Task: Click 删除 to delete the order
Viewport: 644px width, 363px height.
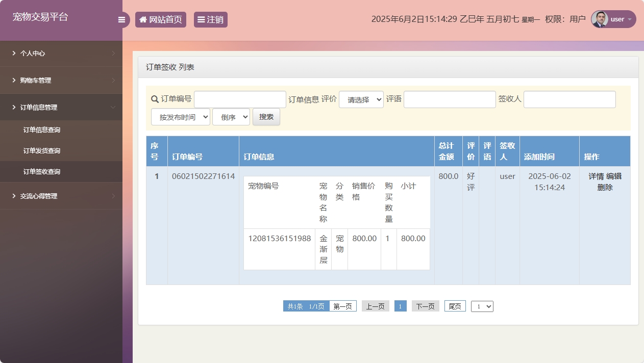Action: pos(604,186)
